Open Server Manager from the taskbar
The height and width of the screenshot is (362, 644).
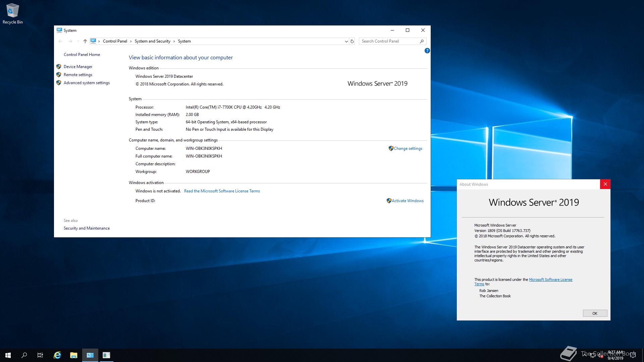pyautogui.click(x=90, y=355)
